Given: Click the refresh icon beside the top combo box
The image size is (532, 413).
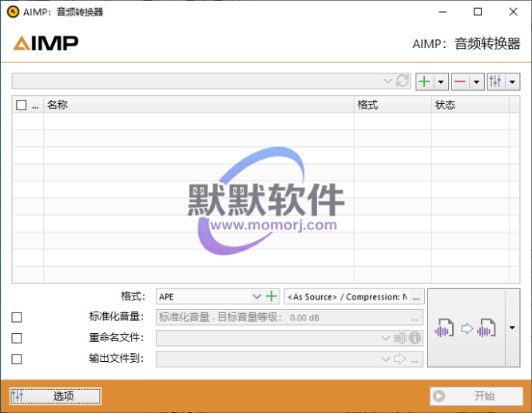Looking at the screenshot, I should 403,81.
